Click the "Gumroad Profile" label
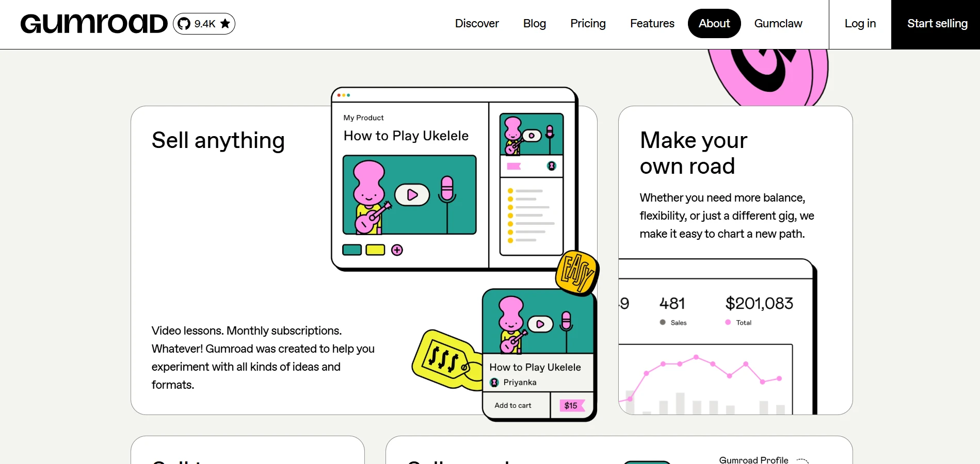Image resolution: width=980 pixels, height=464 pixels. [x=753, y=460]
